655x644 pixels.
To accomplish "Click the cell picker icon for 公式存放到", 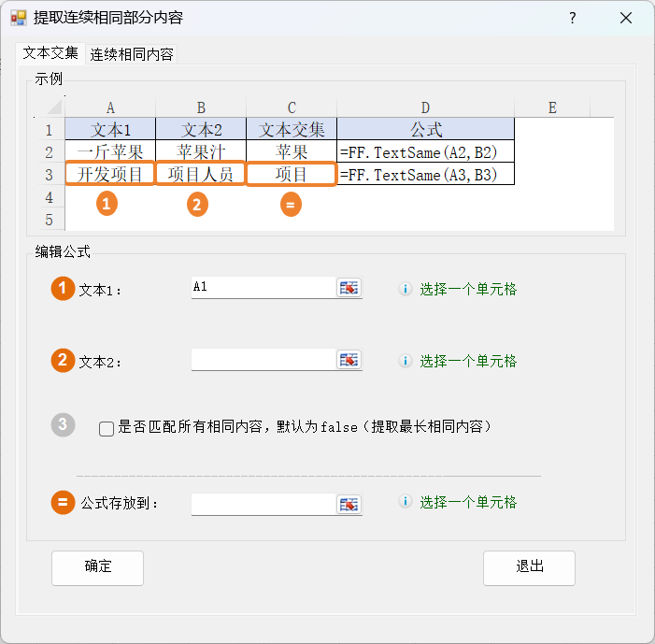I will (x=349, y=504).
